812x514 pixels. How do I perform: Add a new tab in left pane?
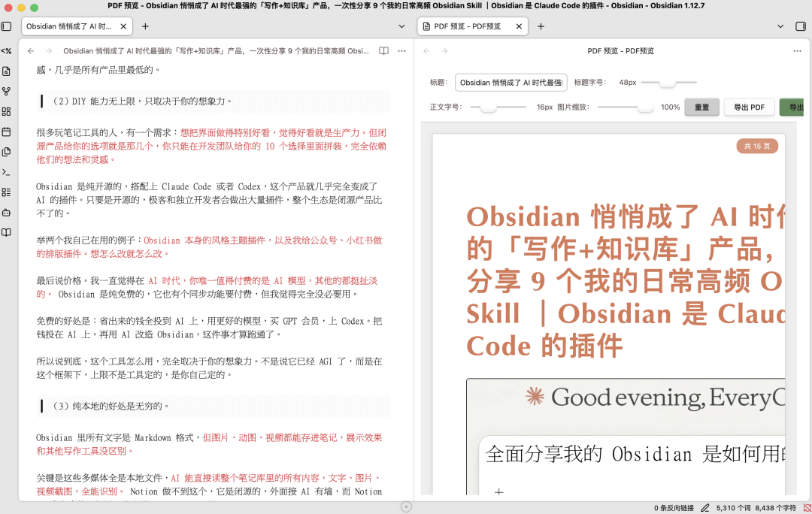[146, 26]
